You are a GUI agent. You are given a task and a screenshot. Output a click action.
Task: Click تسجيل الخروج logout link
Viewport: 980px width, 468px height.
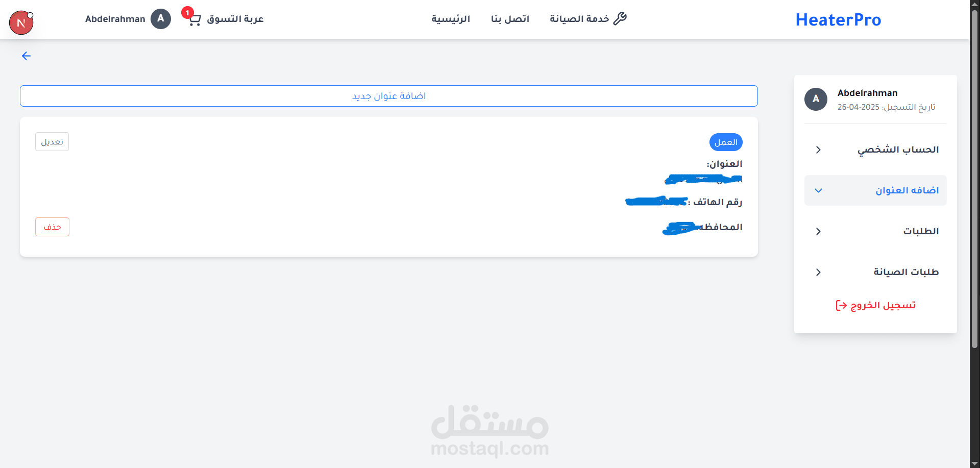(875, 305)
